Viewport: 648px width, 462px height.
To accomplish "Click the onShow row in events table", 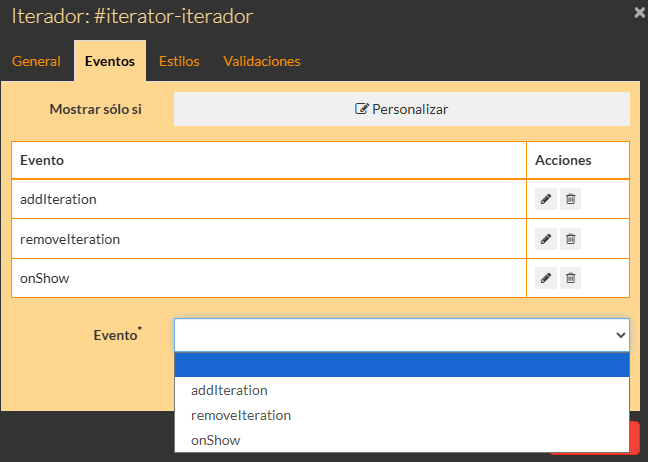I will pos(268,278).
